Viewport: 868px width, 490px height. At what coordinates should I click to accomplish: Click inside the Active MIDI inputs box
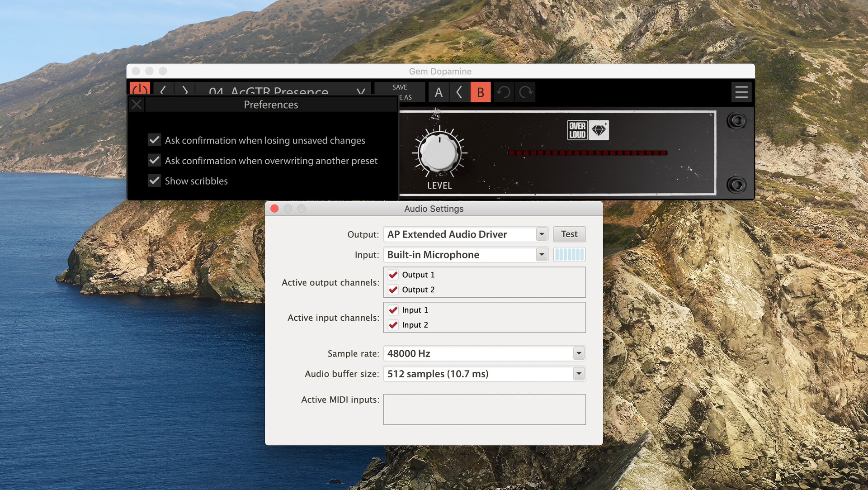(x=484, y=409)
